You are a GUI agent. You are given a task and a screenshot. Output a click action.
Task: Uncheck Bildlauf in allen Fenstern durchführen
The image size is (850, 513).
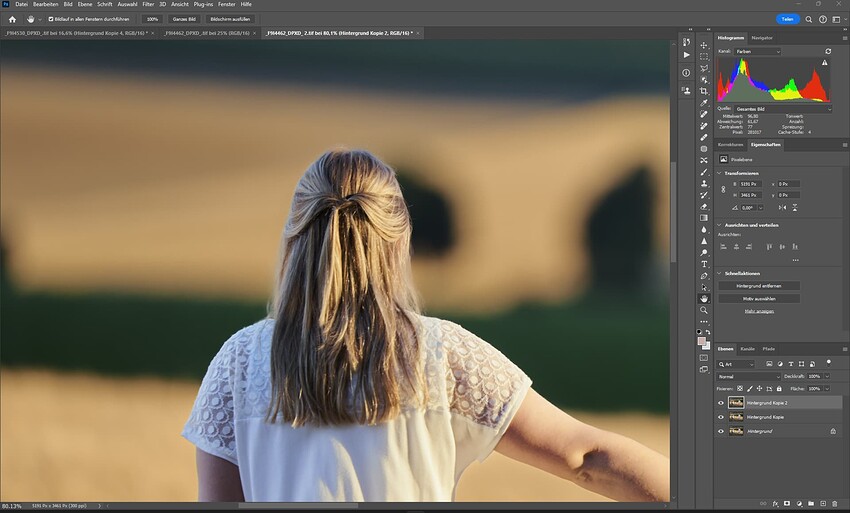51,19
